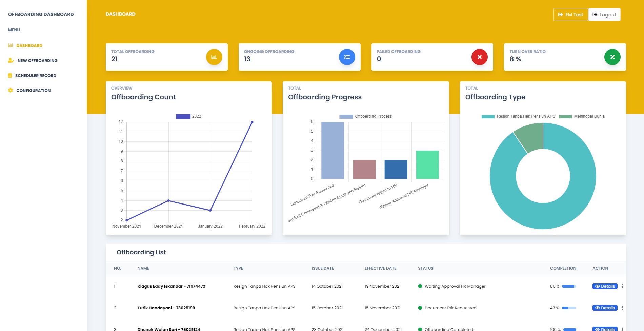Click the February 2022 data point on line chart
This screenshot has width=644, height=331.
pyautogui.click(x=252, y=122)
